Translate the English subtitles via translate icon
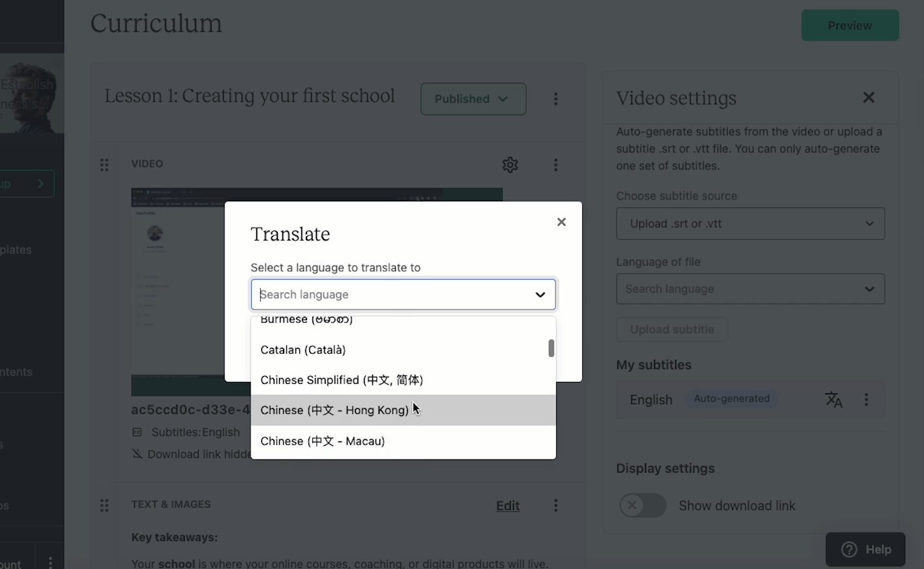 [833, 399]
